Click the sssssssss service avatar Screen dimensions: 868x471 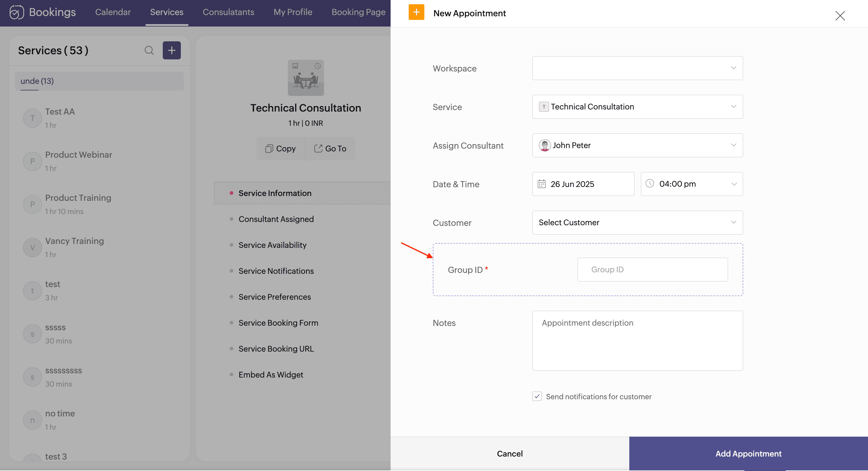[x=32, y=377]
